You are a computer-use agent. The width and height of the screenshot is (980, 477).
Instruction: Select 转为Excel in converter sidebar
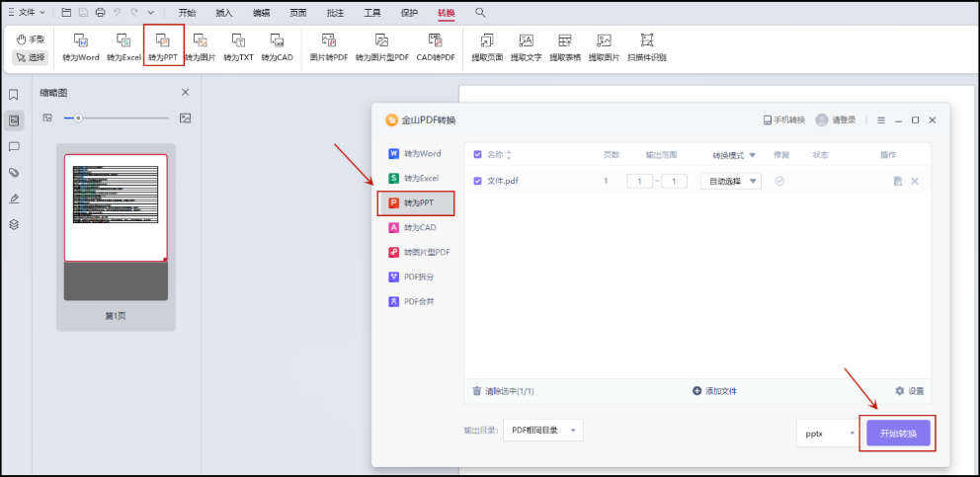pos(416,178)
